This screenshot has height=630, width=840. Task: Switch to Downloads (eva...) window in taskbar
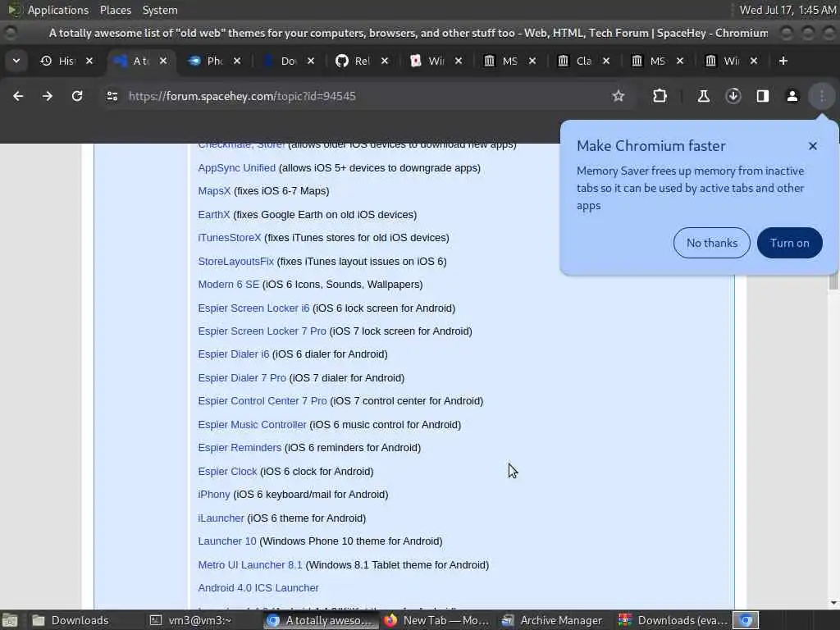[x=673, y=620]
